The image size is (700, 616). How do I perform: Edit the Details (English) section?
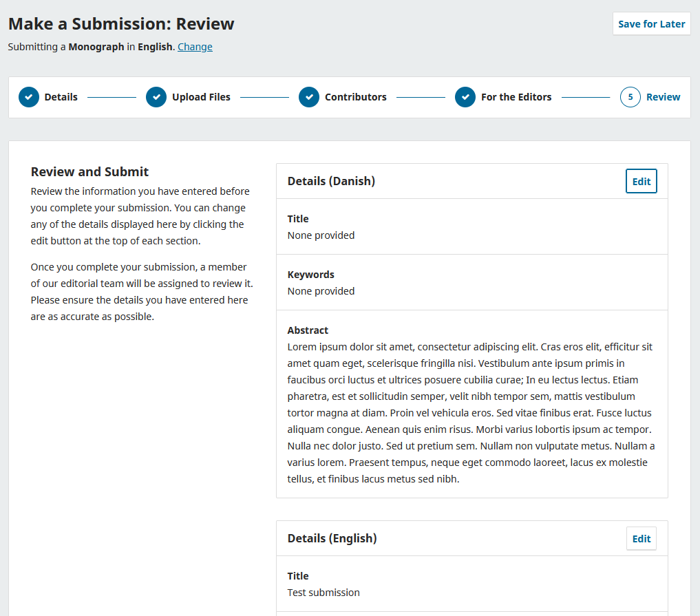tap(641, 538)
